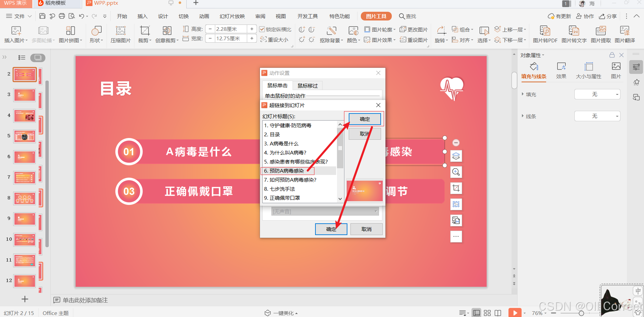Screen dimensions: 644x317
Task: Click the floating zoom magnifier icon
Action: [456, 172]
